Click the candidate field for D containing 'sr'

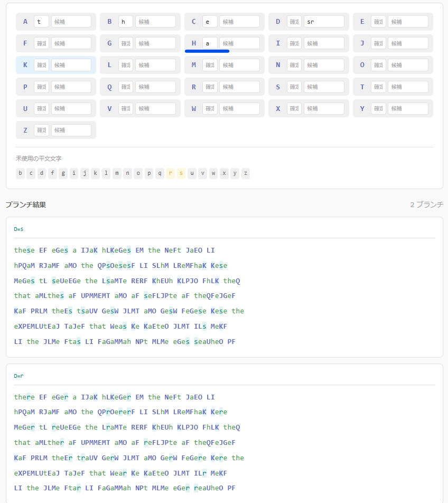pos(324,22)
